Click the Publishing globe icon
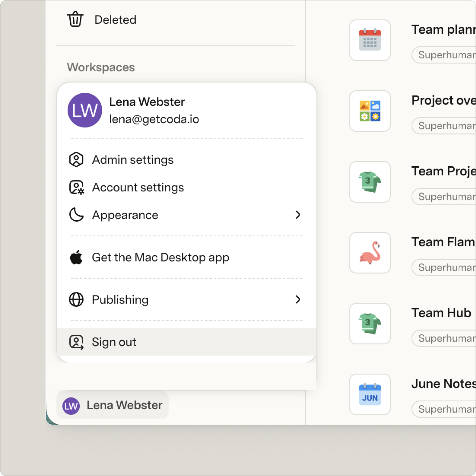476x476 pixels. tap(76, 300)
